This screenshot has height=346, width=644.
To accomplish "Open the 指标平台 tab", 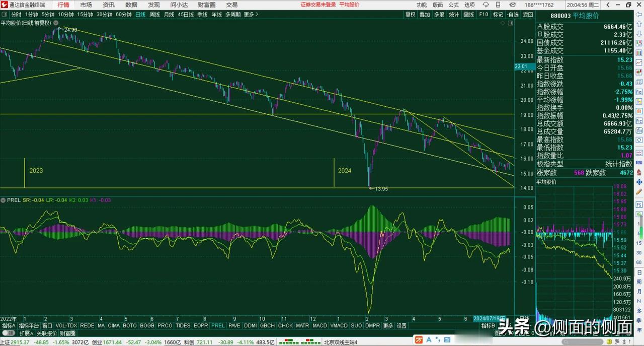I will [29, 326].
